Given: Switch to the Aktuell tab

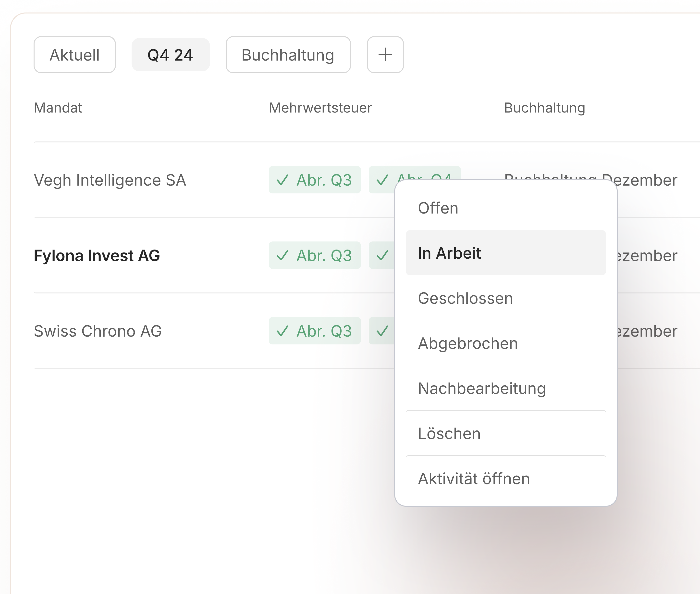Looking at the screenshot, I should 74,55.
